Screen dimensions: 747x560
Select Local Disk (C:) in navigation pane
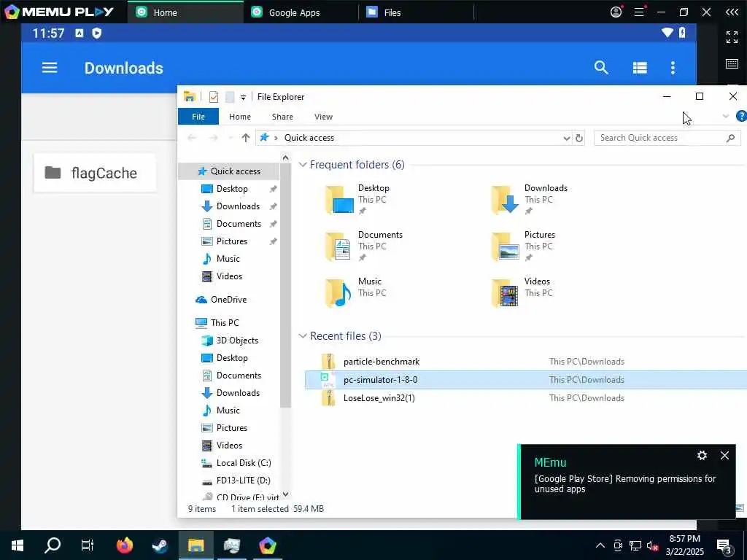[x=236, y=463]
